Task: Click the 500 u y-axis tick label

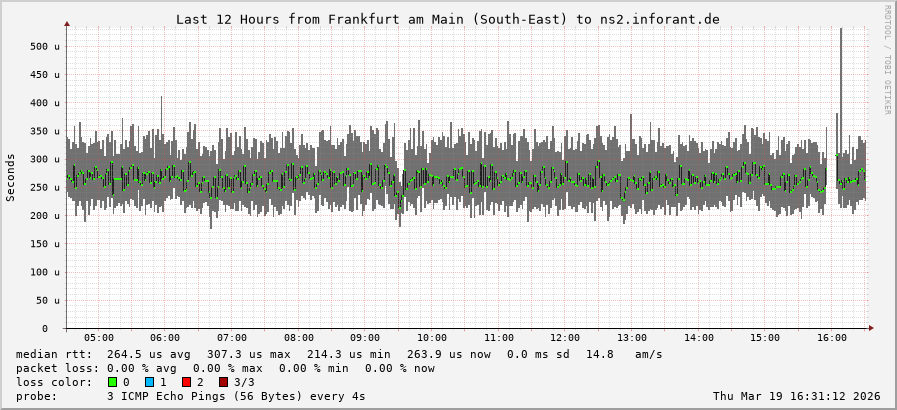Action: click(x=47, y=46)
